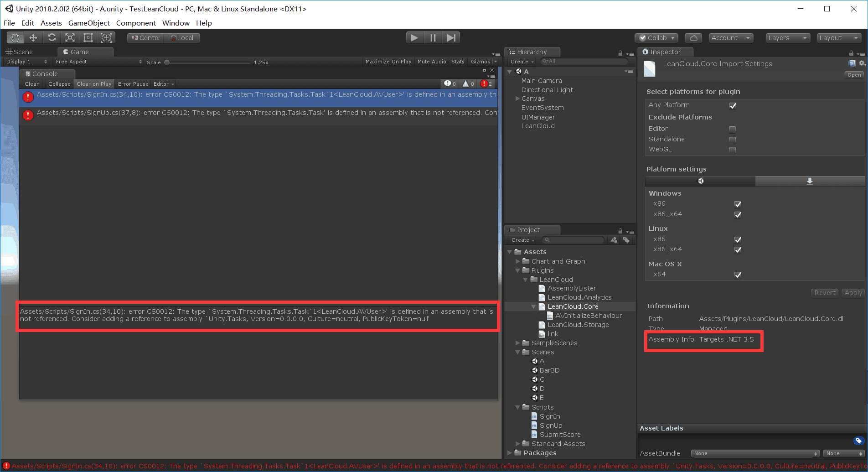Click the Clear button in Console

coord(31,84)
